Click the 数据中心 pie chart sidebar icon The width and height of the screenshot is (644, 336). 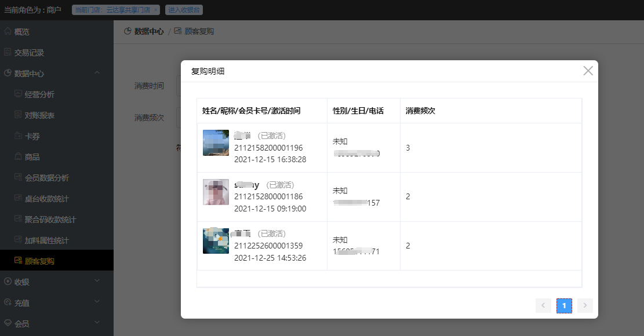coord(8,73)
